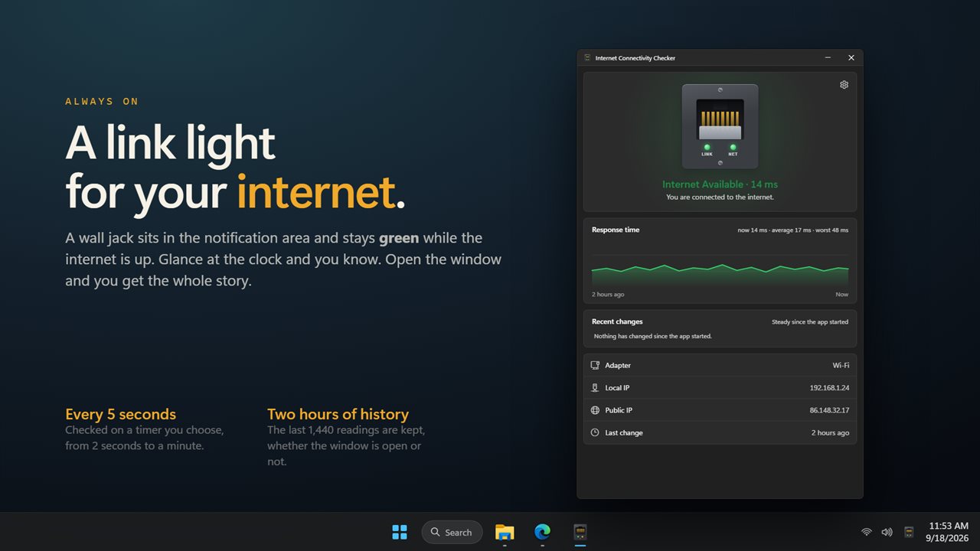Click the Adapter row's monitor icon
The height and width of the screenshot is (551, 980).
pyautogui.click(x=595, y=366)
